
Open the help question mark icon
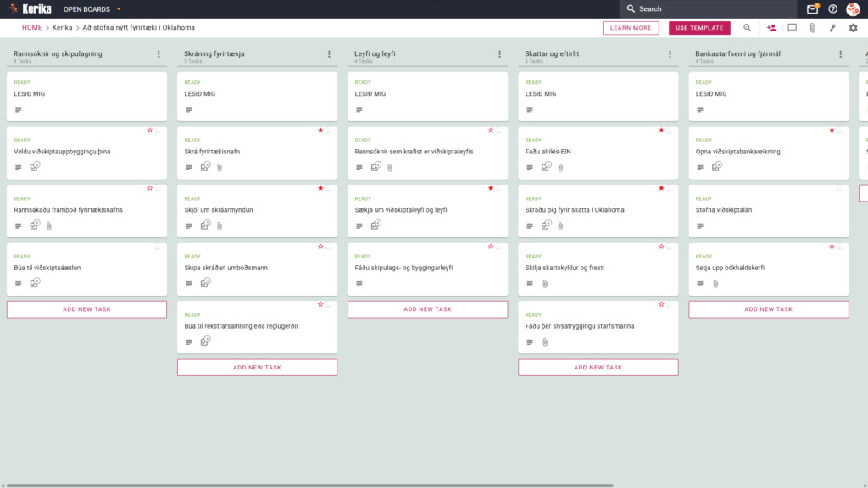coord(832,8)
